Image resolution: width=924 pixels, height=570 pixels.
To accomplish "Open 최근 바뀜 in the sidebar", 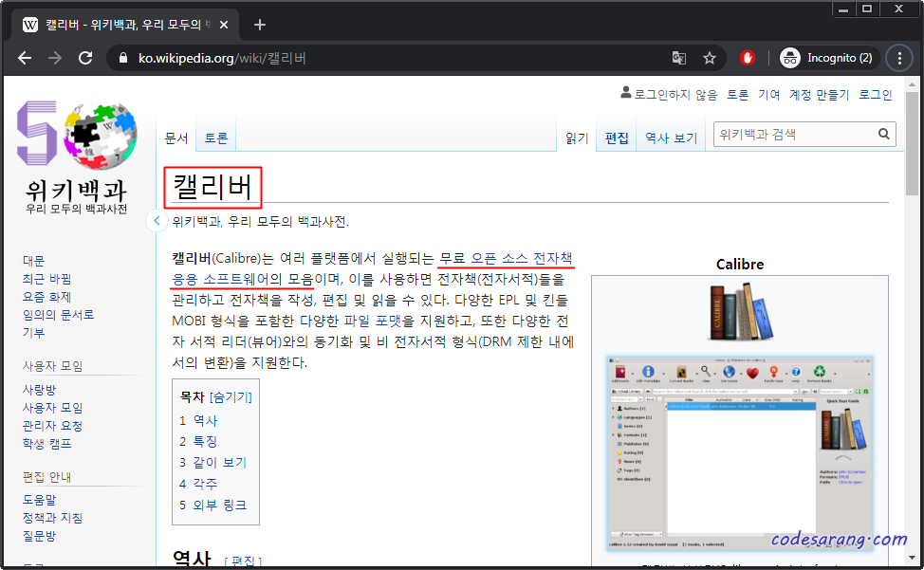I will click(x=46, y=279).
